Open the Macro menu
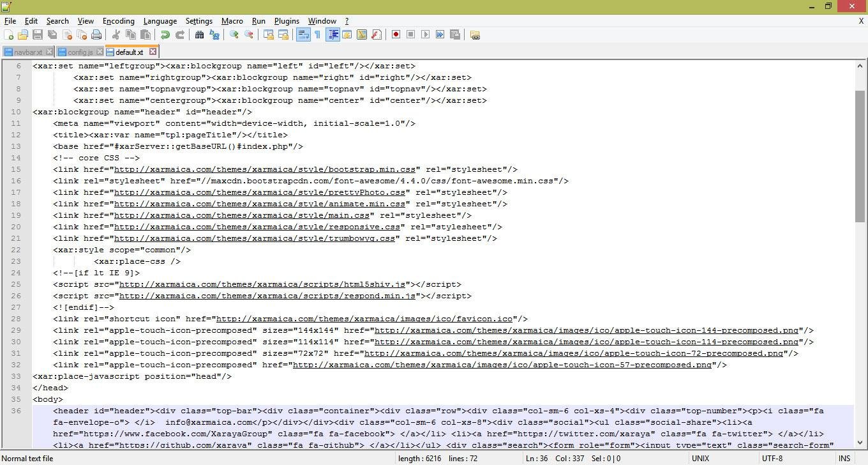This screenshot has width=868, height=465. click(232, 20)
